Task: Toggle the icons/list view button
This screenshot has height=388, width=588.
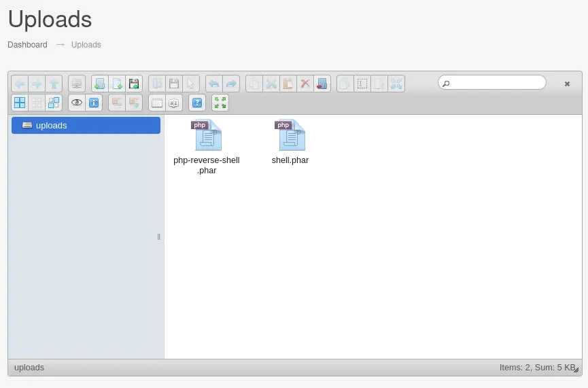Action: (x=157, y=103)
